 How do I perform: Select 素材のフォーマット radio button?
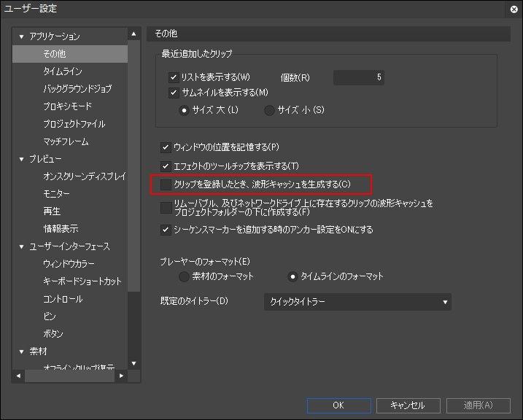tap(184, 276)
